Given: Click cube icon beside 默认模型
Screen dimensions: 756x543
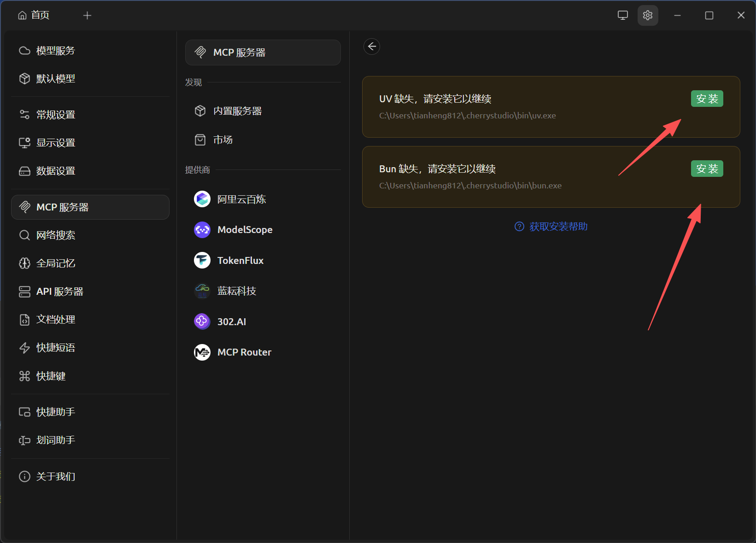Looking at the screenshot, I should (24, 79).
